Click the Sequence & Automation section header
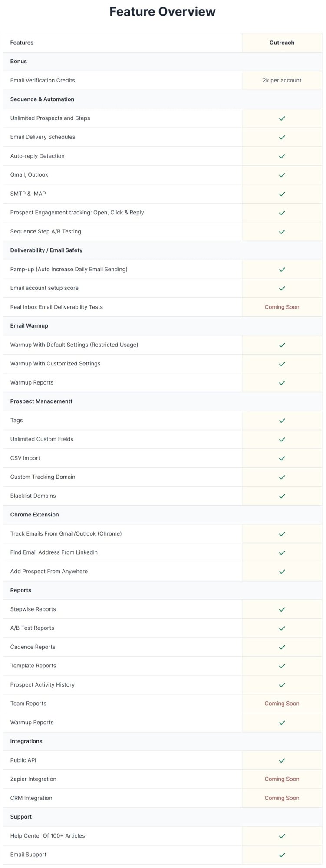326x868 pixels. click(42, 99)
